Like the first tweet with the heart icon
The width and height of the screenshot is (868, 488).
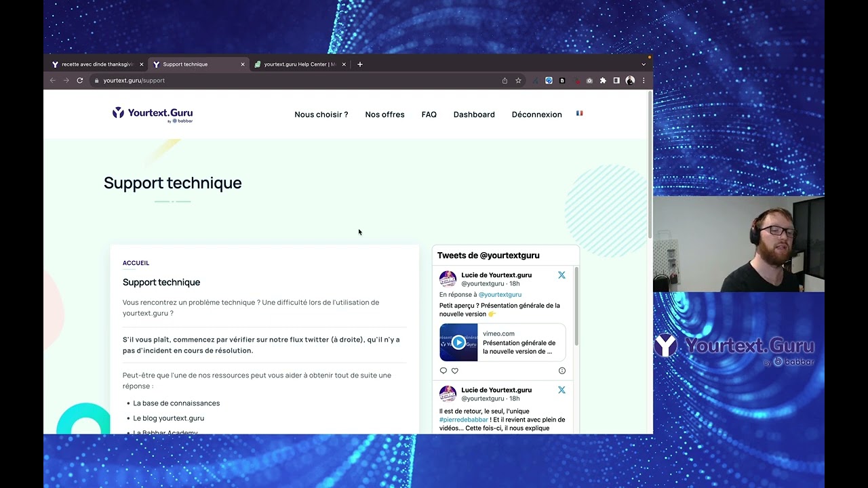coord(455,371)
